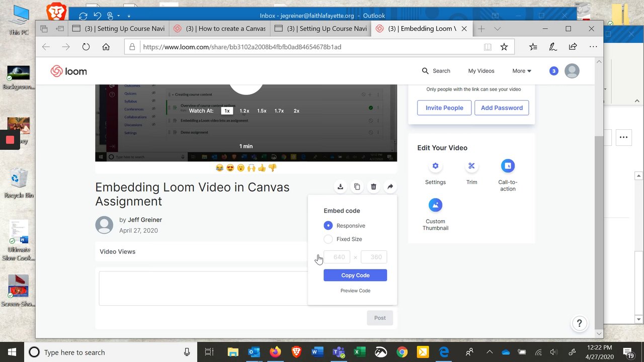The image size is (644, 362).
Task: Open Loom Search
Action: point(436,71)
